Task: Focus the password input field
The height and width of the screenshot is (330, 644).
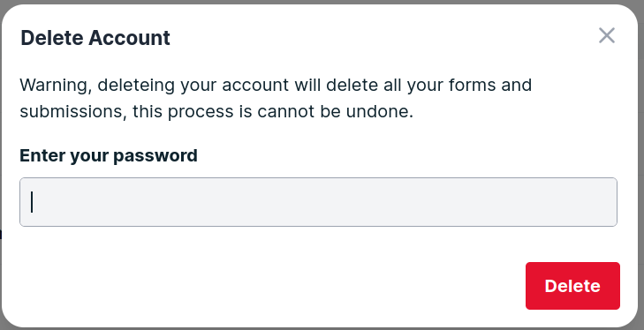Action: [318, 202]
